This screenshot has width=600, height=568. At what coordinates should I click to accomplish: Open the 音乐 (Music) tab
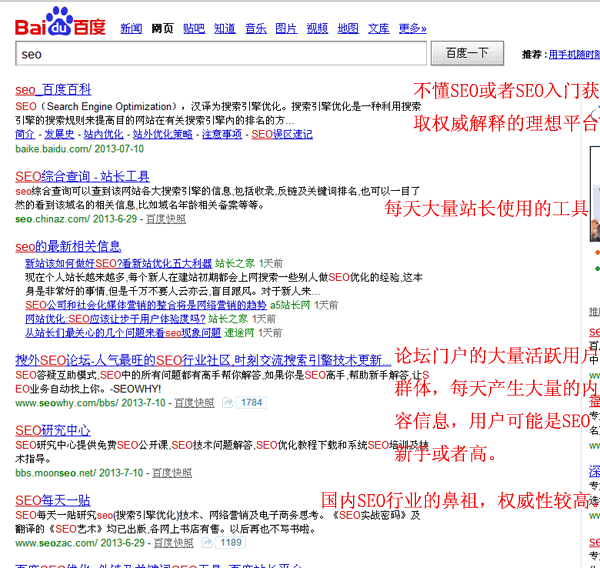(256, 28)
